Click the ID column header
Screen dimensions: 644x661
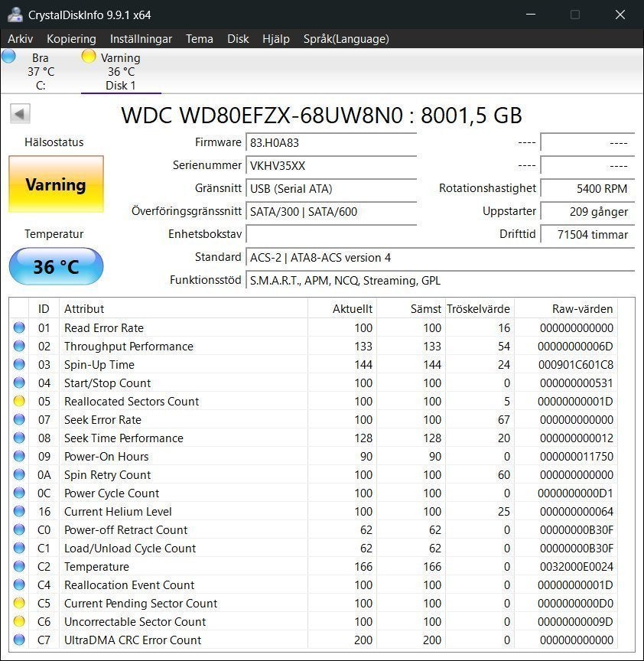pyautogui.click(x=44, y=308)
